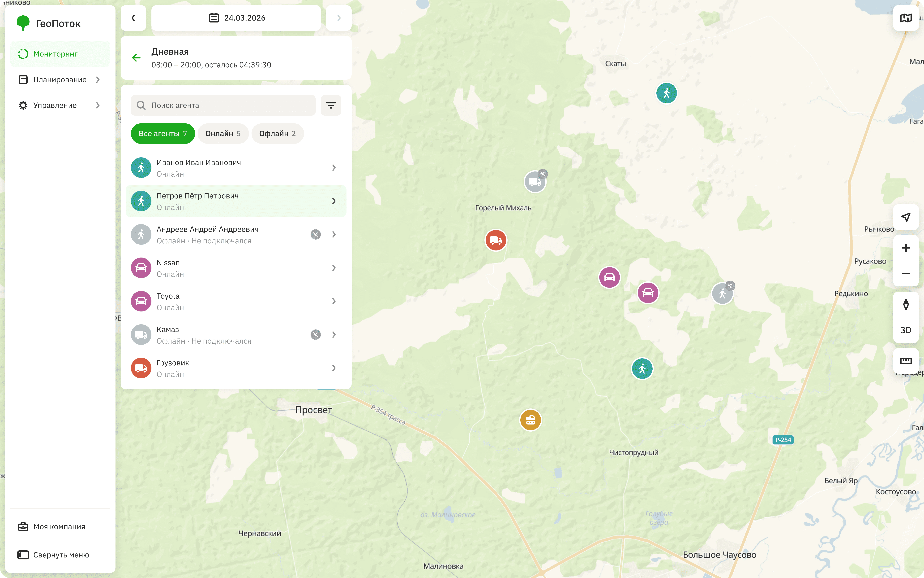Click the pedestrian avatar of Петров Пётр Петрович
The image size is (924, 578).
(x=141, y=201)
